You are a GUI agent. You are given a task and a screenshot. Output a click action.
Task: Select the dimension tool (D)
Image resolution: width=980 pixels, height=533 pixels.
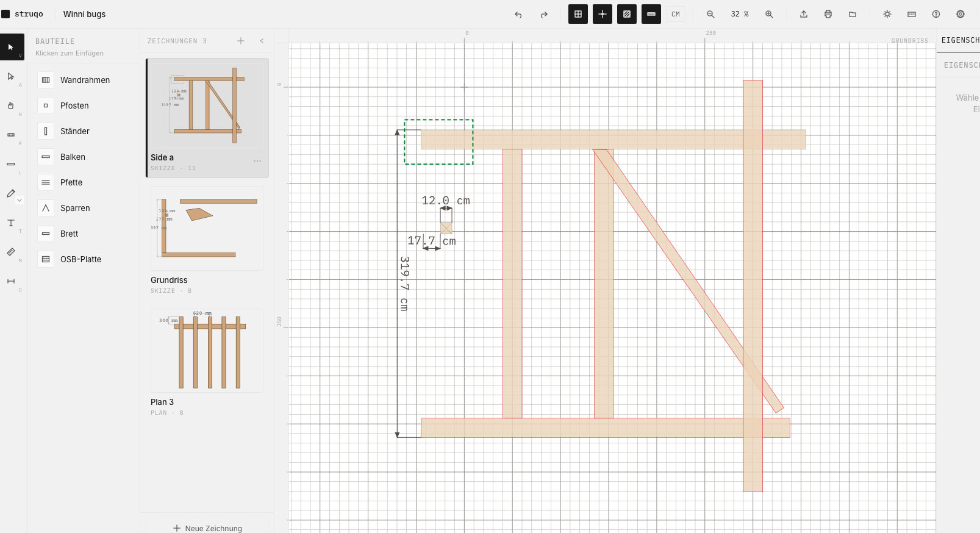[12, 281]
